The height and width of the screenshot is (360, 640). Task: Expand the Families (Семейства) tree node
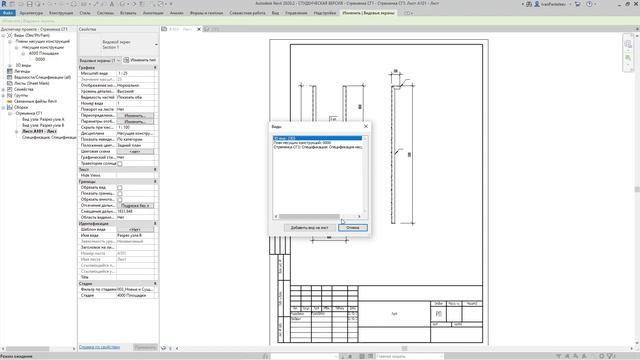pos(4,89)
